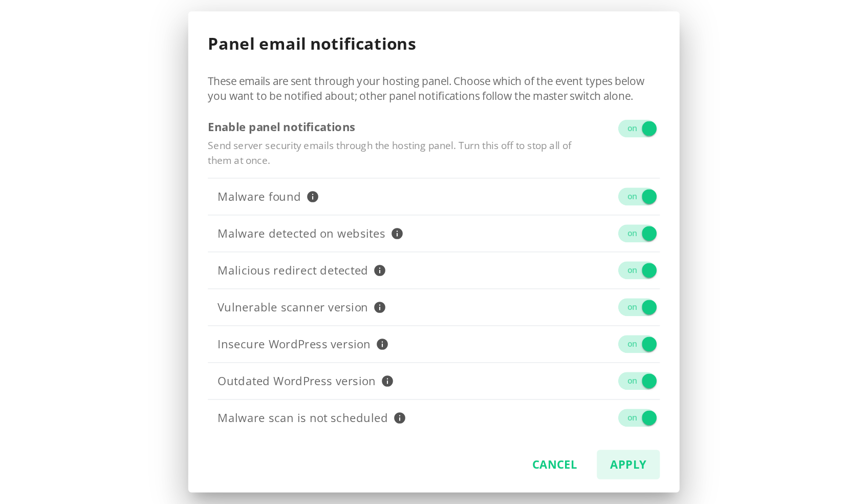
Task: Turn off Malware found notifications
Action: (x=637, y=197)
